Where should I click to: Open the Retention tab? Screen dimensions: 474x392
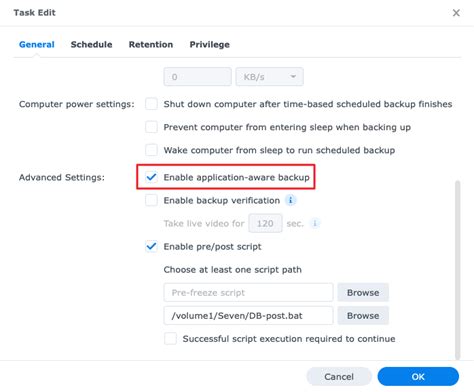point(151,45)
